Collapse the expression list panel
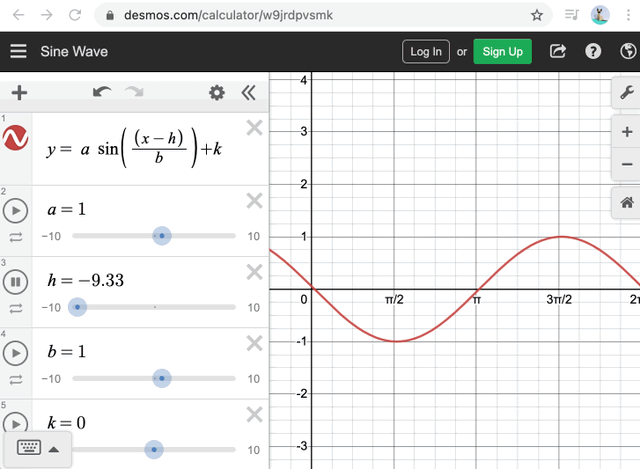 [249, 93]
